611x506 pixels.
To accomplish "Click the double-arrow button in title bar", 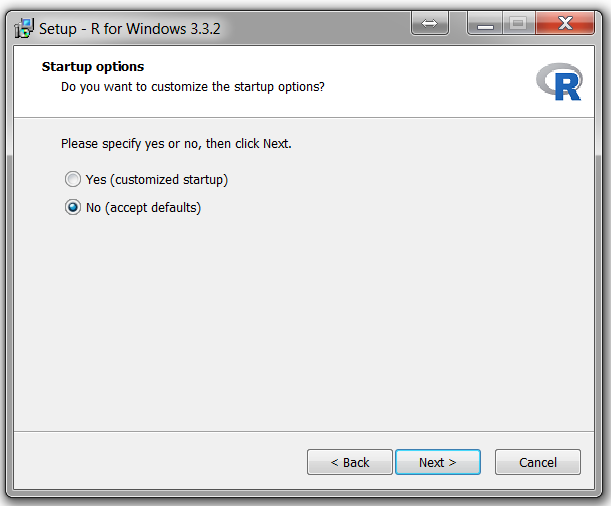I will point(429,23).
